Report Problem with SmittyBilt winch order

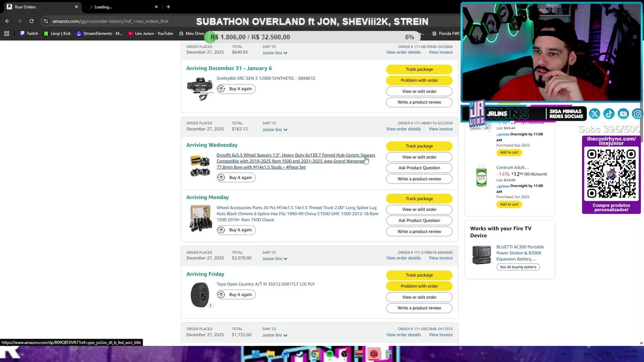(419, 80)
